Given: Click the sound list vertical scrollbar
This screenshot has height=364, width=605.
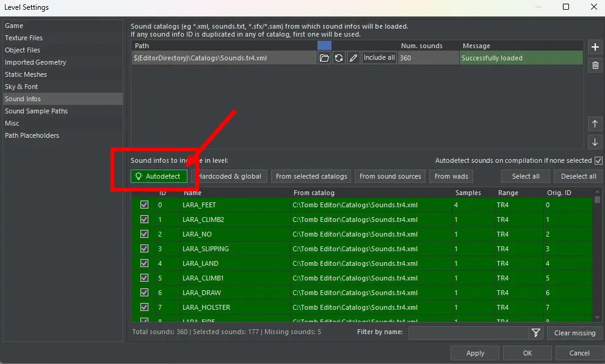Looking at the screenshot, I should coord(597,256).
